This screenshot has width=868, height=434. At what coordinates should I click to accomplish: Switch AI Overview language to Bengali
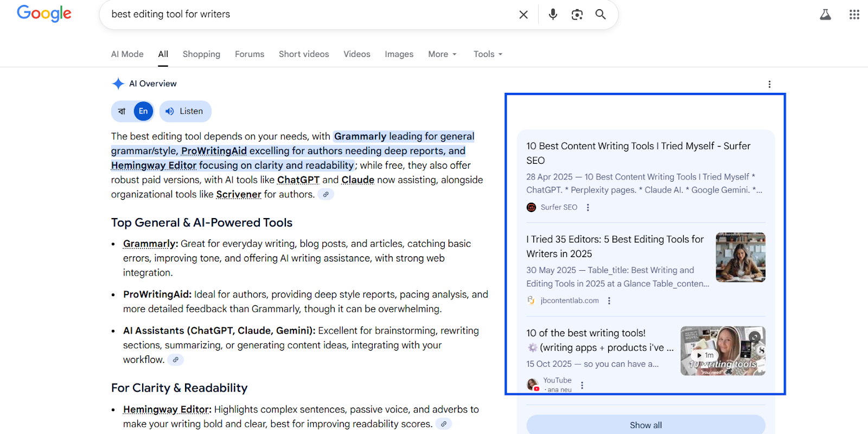pos(122,111)
